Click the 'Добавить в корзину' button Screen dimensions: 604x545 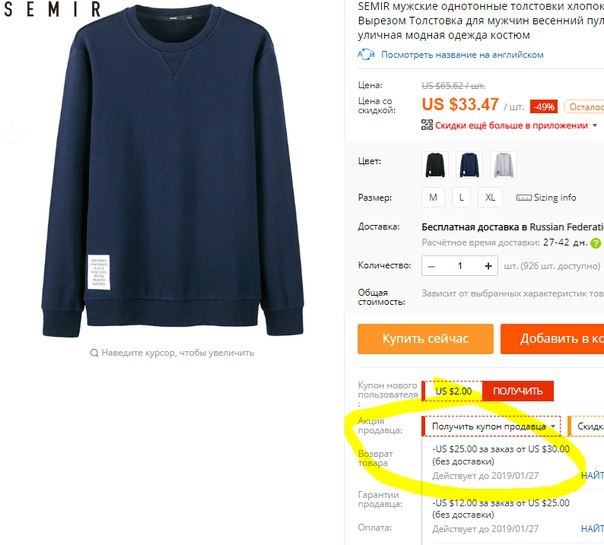552,339
